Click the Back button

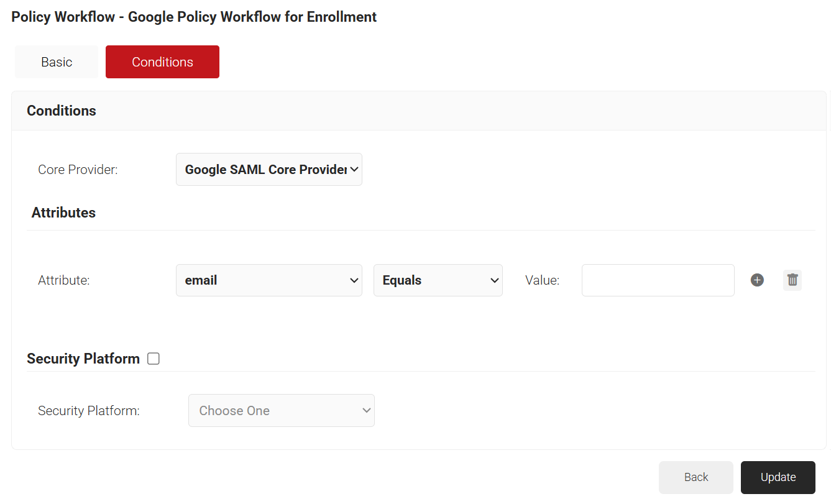pos(696,477)
